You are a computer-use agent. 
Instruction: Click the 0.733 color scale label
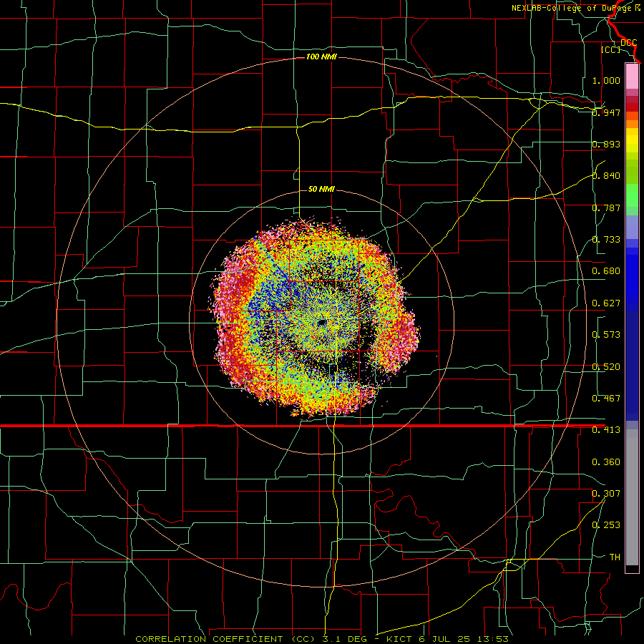(x=606, y=240)
